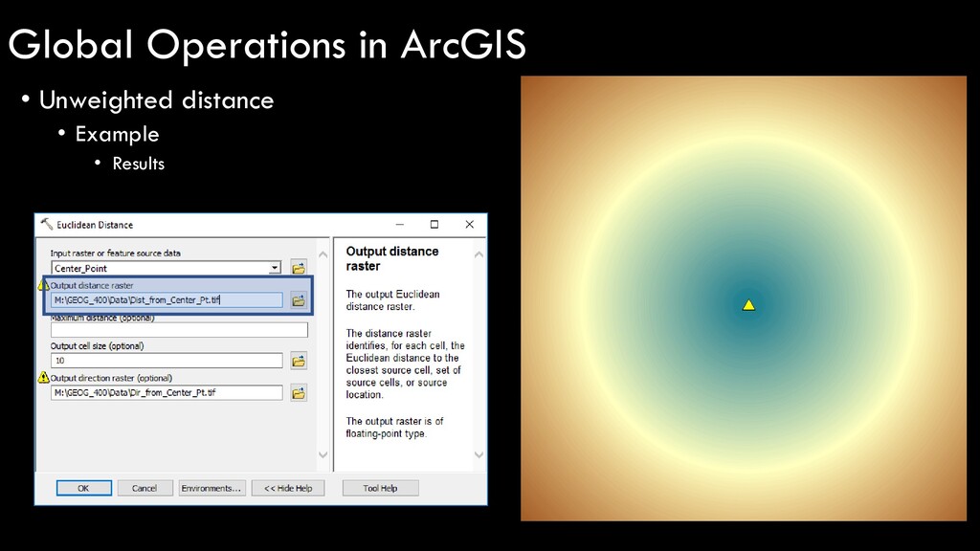Click Hide Help button
980x551 pixels.
[288, 488]
